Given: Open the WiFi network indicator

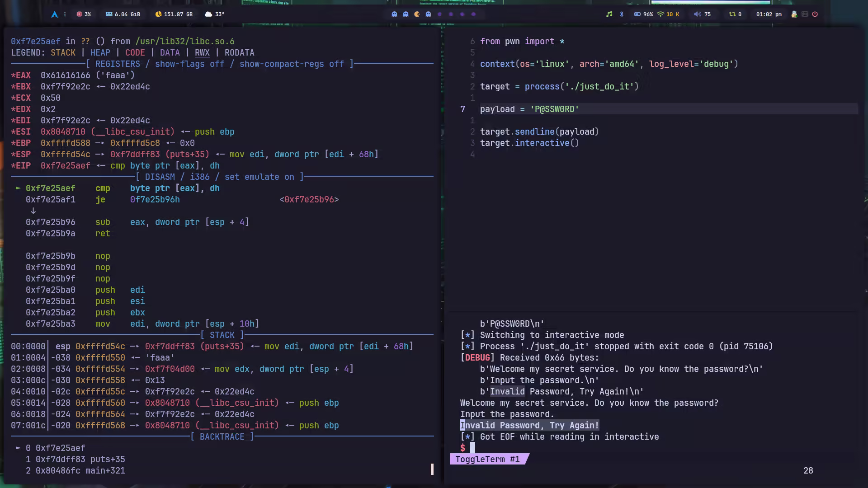Looking at the screenshot, I should [660, 14].
